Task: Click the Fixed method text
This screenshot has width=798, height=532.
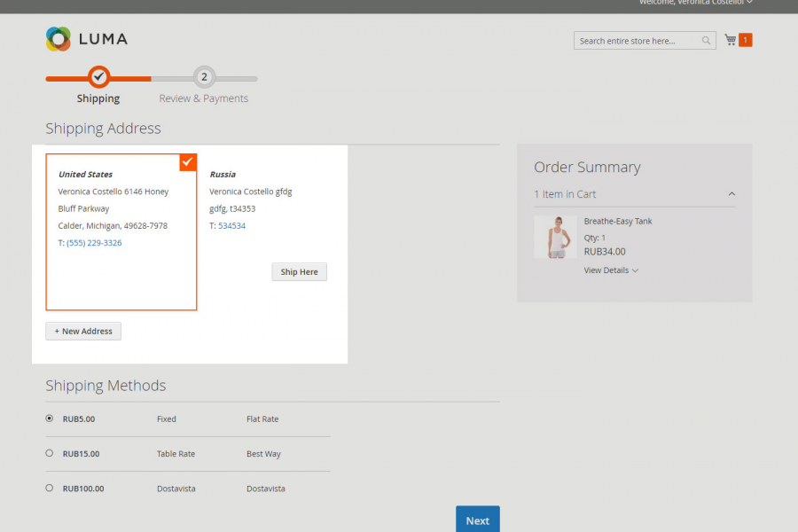Action: tap(167, 419)
